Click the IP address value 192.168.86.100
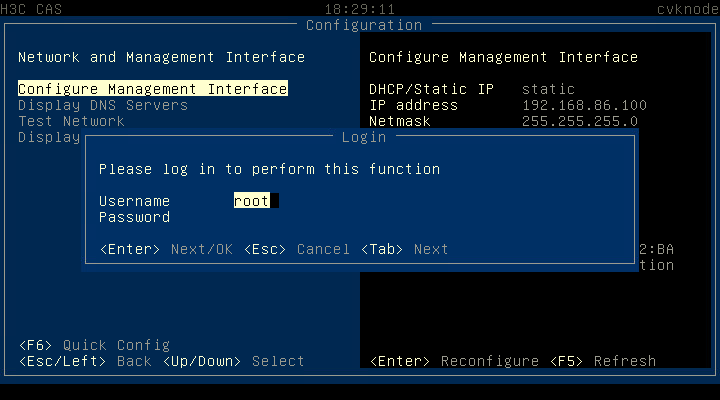The width and height of the screenshot is (720, 400). click(x=584, y=105)
